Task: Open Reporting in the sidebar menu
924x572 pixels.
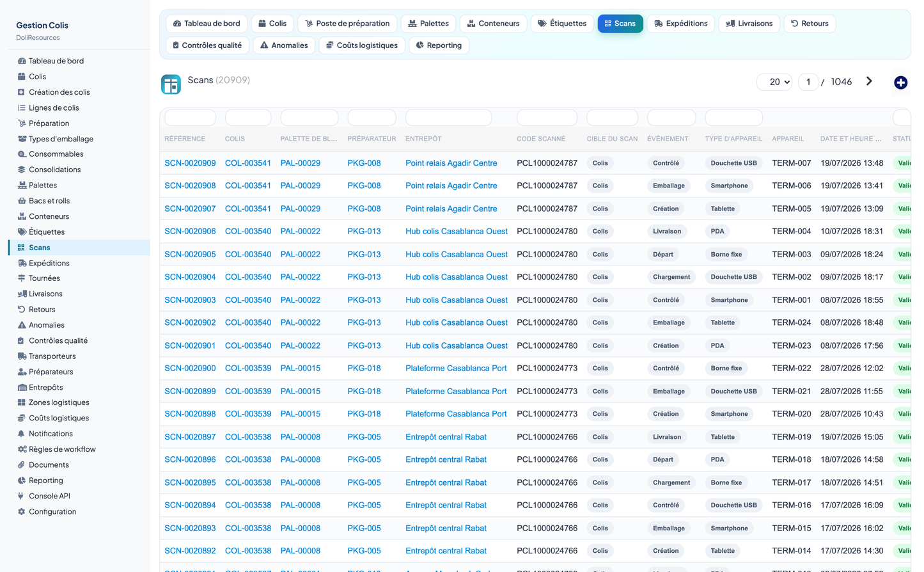Action: (46, 481)
